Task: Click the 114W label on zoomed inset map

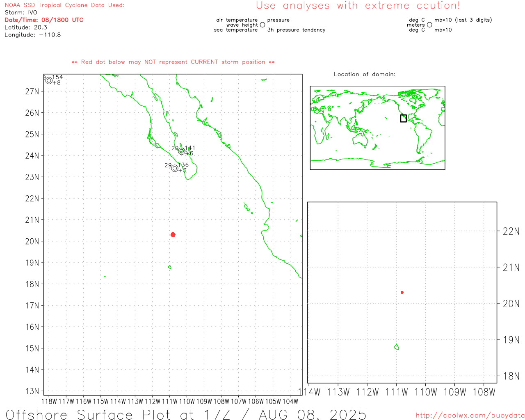Action: pyautogui.click(x=309, y=392)
